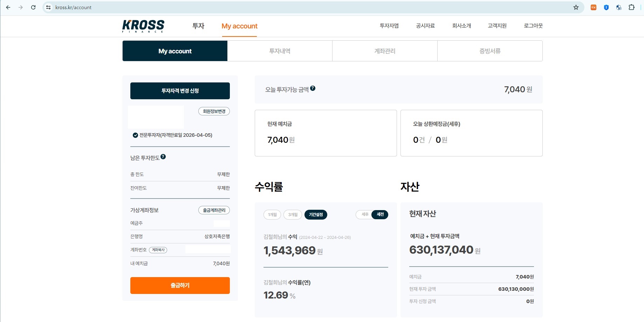This screenshot has width=644, height=322.
Task: Open the 투자 top navigation menu
Action: click(x=198, y=26)
